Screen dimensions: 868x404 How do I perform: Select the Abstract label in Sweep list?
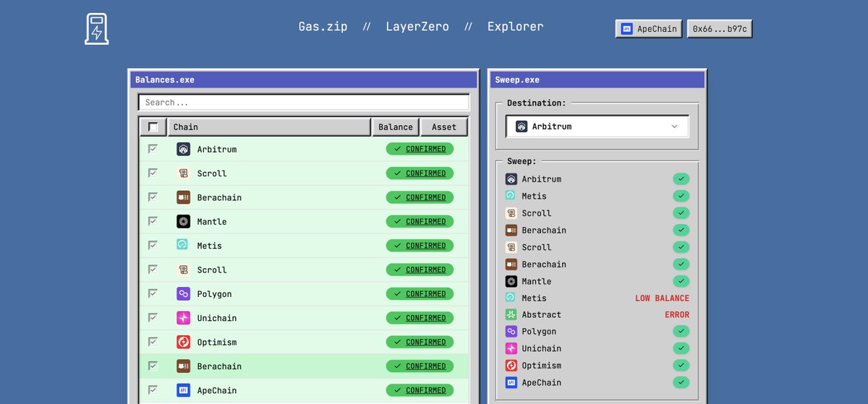541,314
